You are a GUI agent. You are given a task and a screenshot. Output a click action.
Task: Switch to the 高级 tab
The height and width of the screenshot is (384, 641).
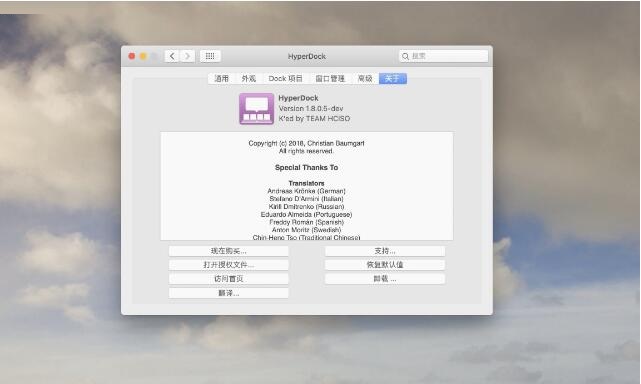click(x=365, y=79)
